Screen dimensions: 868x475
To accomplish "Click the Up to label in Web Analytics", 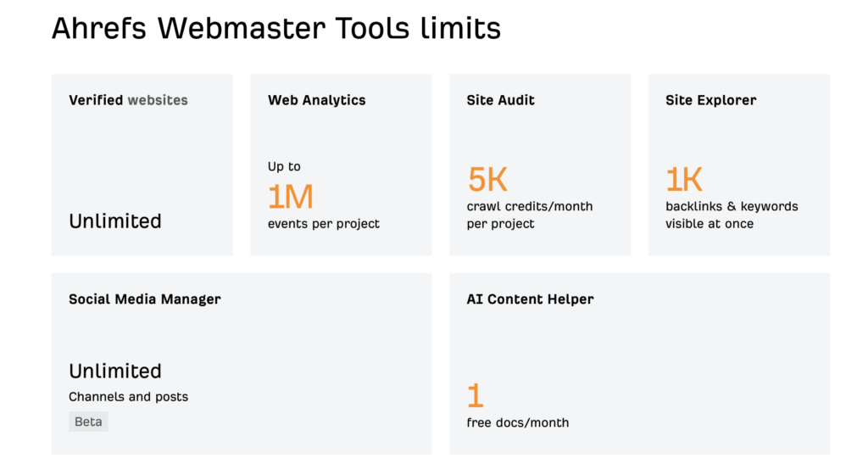I will tap(284, 166).
